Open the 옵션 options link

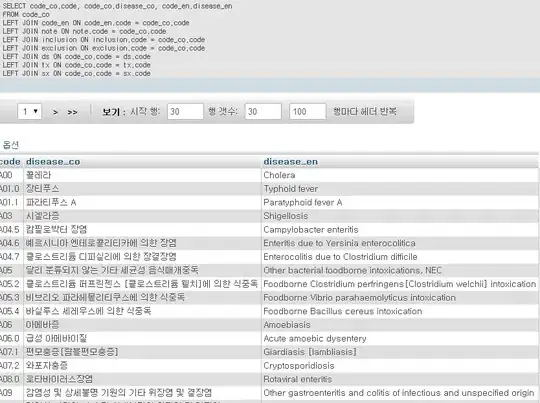(x=10, y=145)
